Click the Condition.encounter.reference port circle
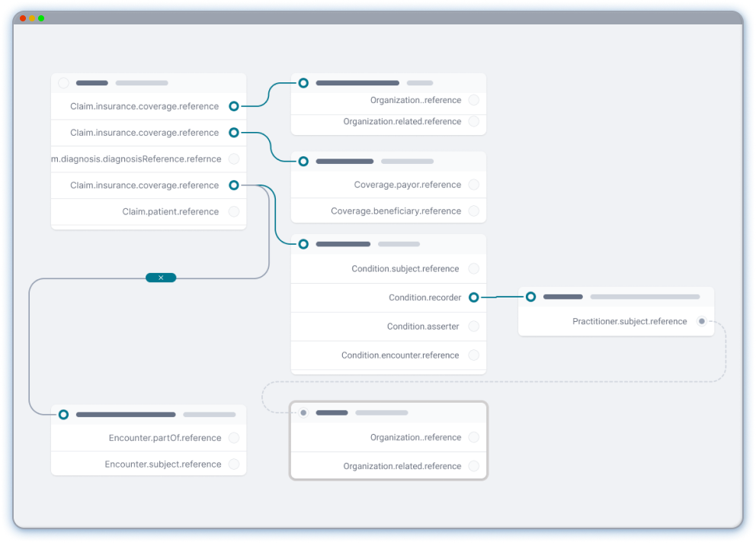The image size is (756, 543). (x=473, y=355)
